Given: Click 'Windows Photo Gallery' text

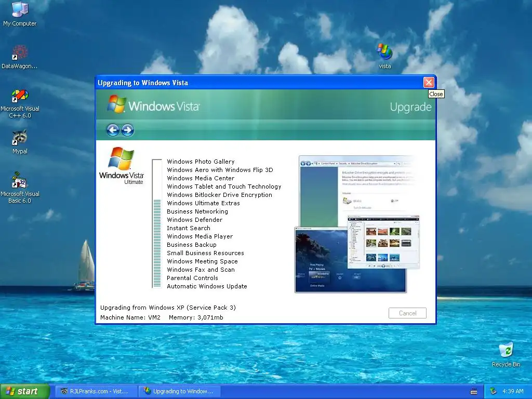Looking at the screenshot, I should [201, 162].
